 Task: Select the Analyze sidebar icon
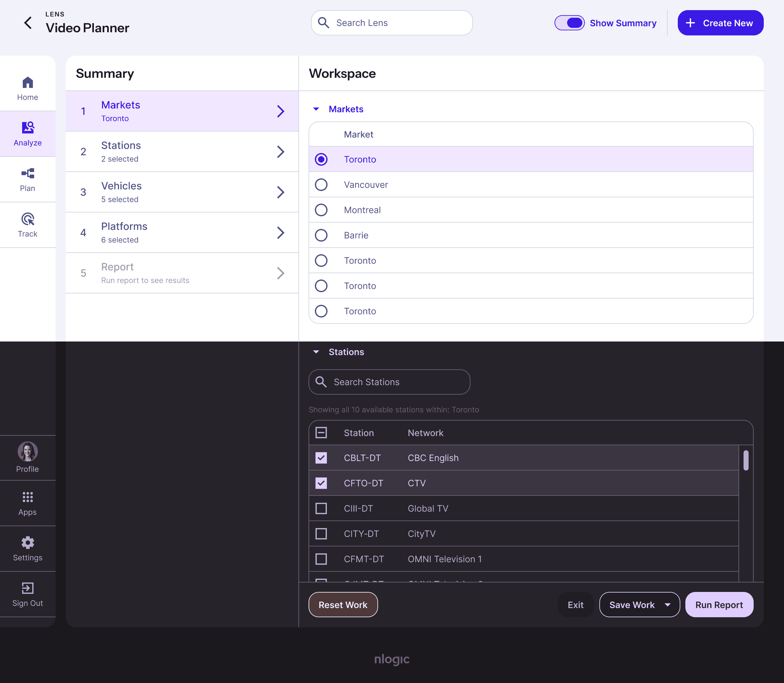28,128
